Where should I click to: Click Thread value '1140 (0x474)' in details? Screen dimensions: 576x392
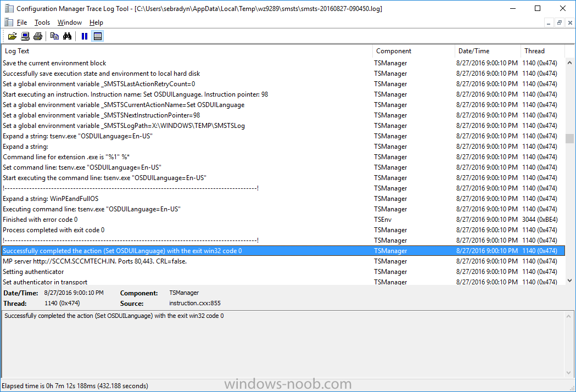click(62, 304)
